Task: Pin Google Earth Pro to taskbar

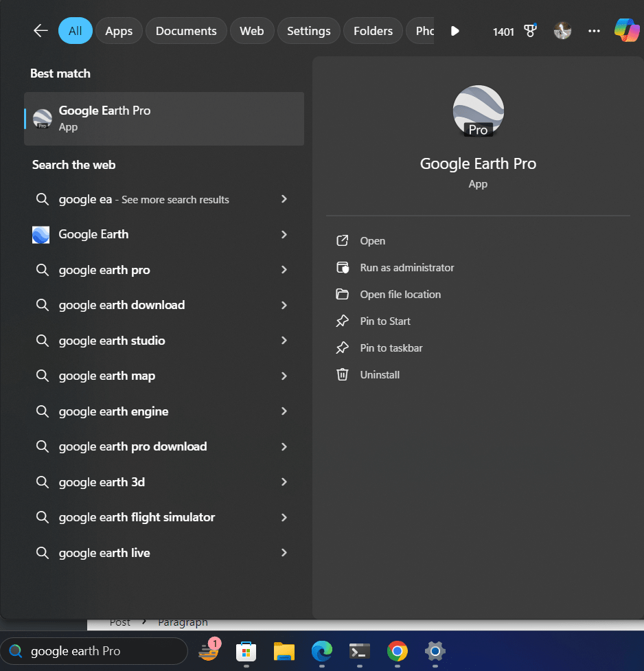Action: 391,348
